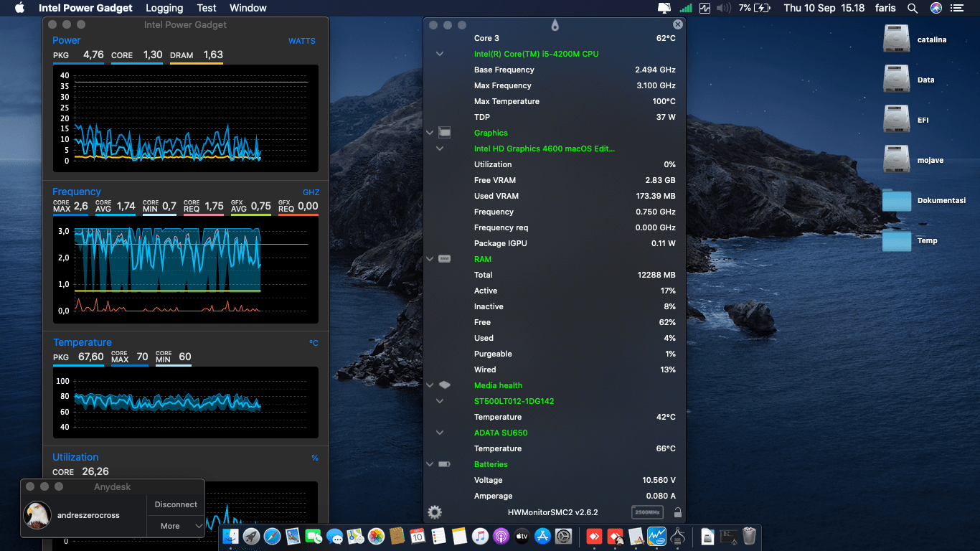Click Disconnect in the Anydesk panel
Screen dimensions: 980x551
coord(176,504)
